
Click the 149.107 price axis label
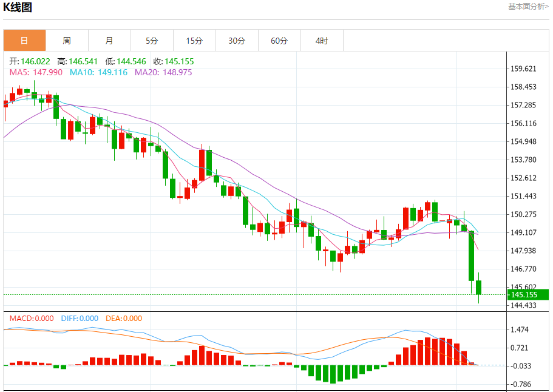pyautogui.click(x=523, y=232)
